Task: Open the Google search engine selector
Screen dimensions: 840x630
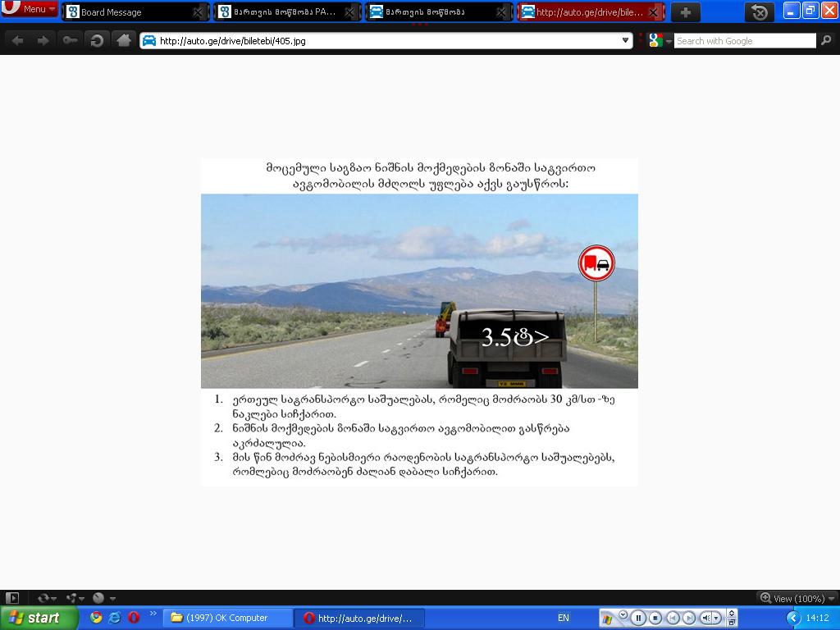Action: 660,41
